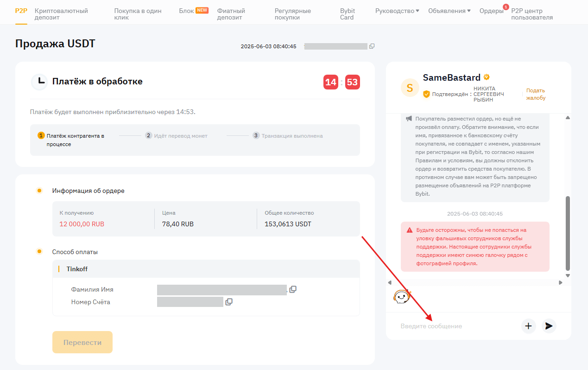Go to Ордеры with notification badge
This screenshot has width=588, height=370.
(x=491, y=11)
